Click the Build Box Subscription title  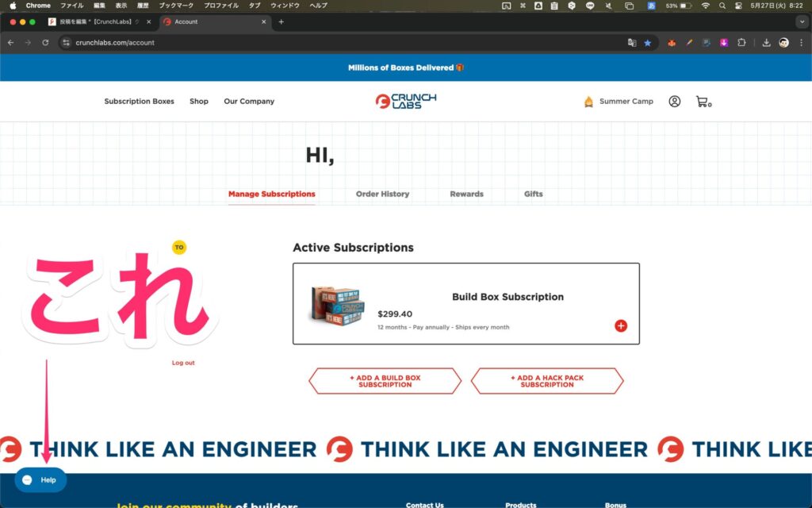[507, 297]
